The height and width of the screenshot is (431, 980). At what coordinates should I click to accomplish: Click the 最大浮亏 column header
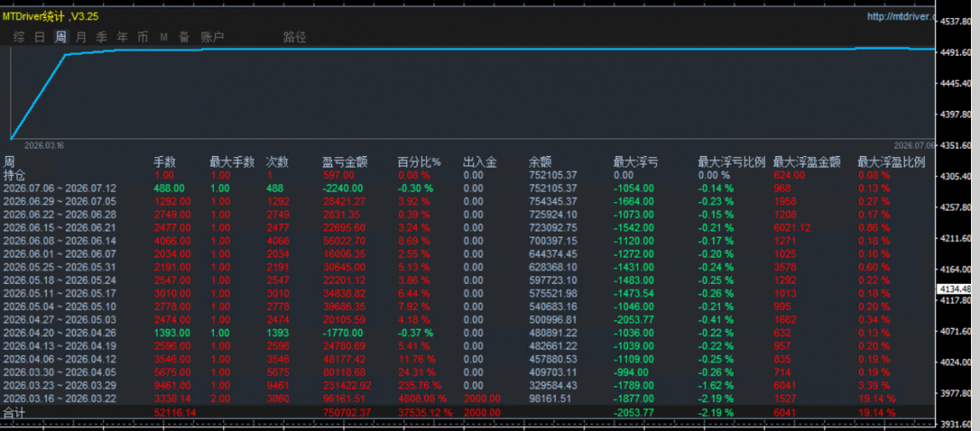tap(636, 162)
